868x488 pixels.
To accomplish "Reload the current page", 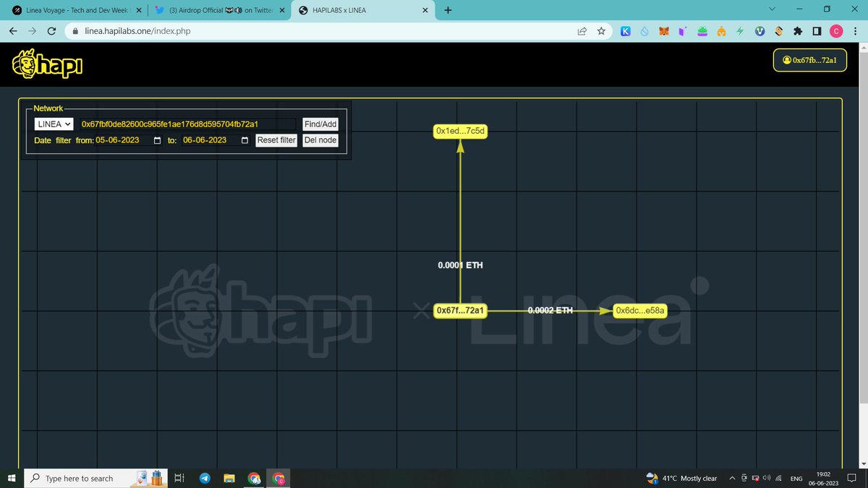I will [x=51, y=31].
